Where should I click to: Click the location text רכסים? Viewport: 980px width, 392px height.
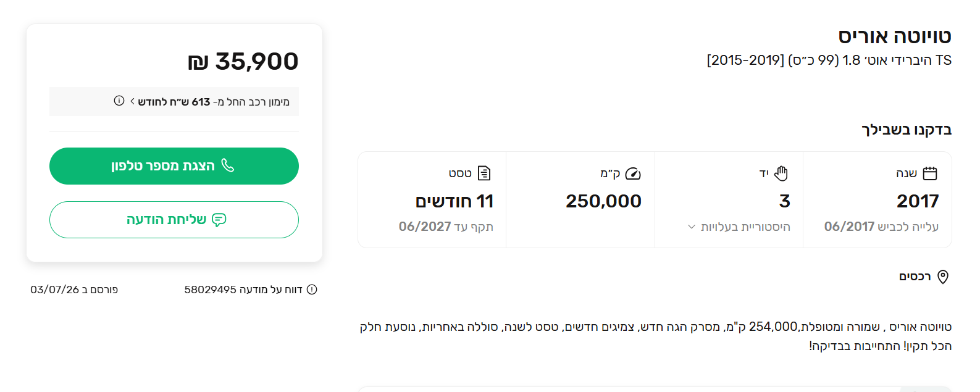click(x=915, y=277)
